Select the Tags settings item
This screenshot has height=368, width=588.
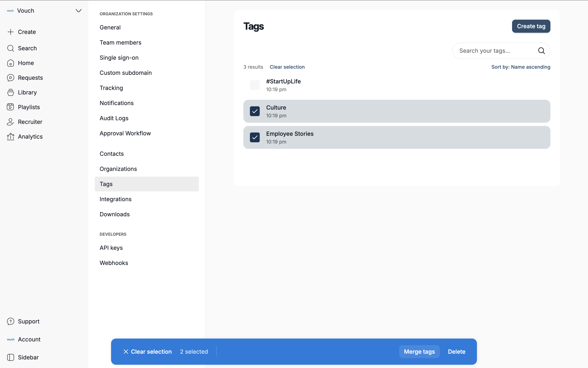pyautogui.click(x=147, y=184)
